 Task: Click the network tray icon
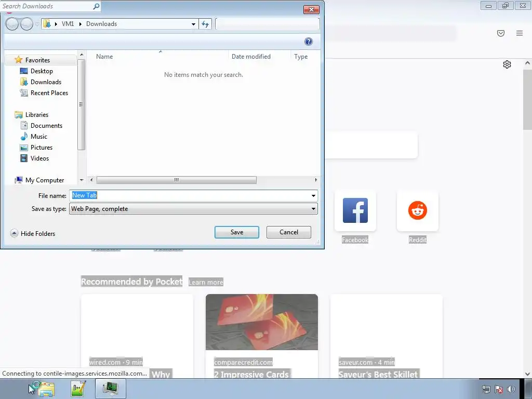(x=486, y=390)
